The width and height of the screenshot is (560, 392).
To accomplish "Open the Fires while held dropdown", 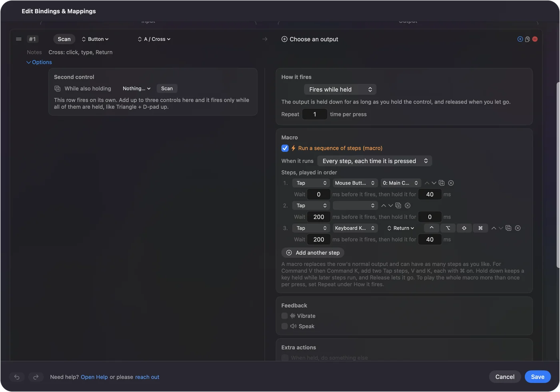I will [x=340, y=90].
